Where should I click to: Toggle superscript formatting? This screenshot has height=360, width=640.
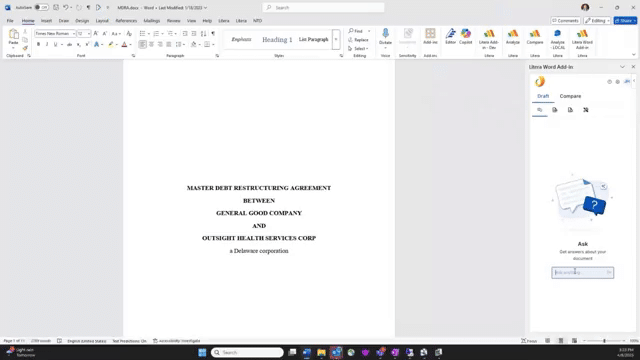[87, 44]
